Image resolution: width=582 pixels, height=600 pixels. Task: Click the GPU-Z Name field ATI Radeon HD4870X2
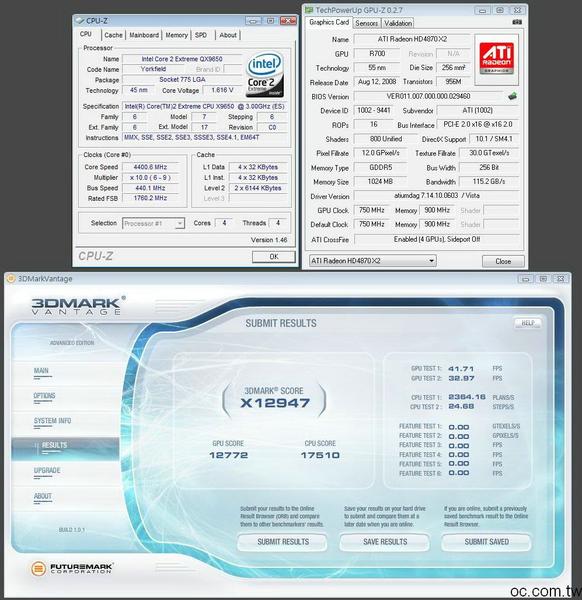point(412,39)
